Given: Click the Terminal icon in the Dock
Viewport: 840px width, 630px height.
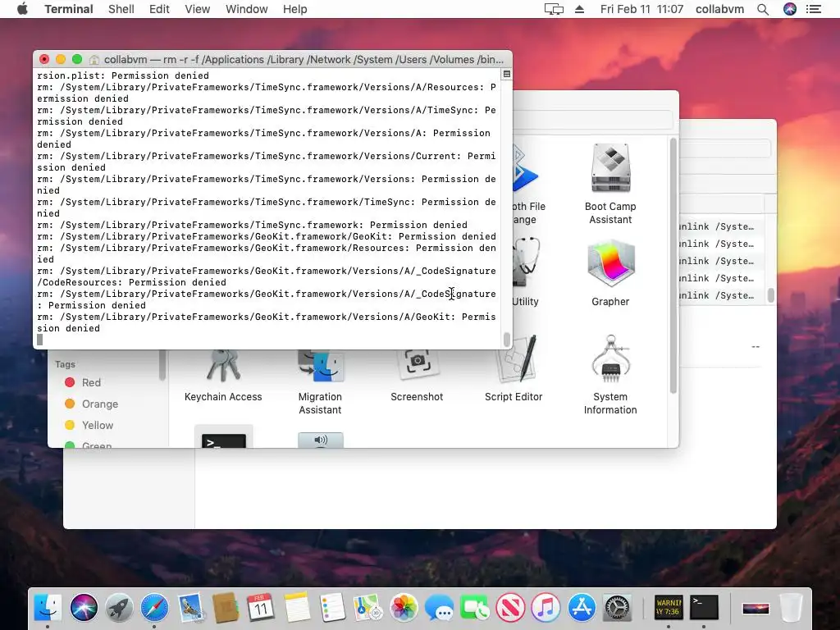Looking at the screenshot, I should 704,608.
